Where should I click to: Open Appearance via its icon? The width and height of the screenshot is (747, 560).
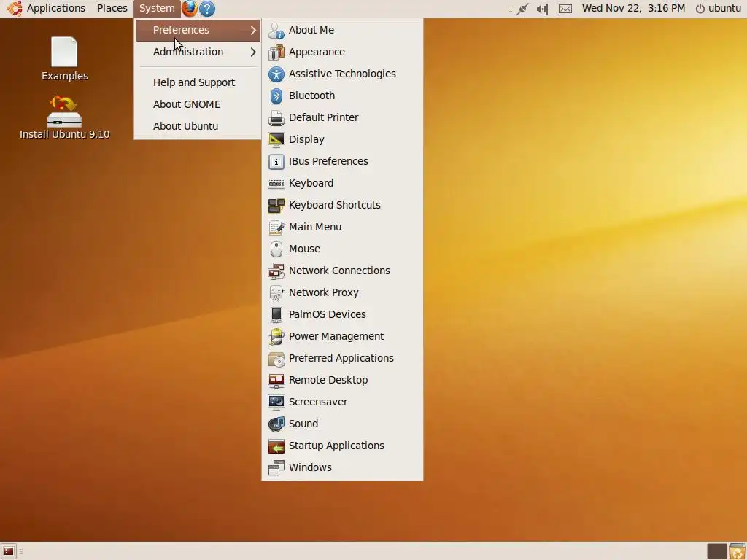(x=276, y=52)
